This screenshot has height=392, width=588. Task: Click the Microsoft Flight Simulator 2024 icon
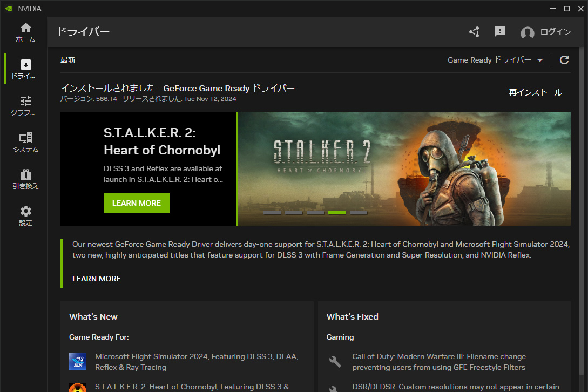pos(78,362)
